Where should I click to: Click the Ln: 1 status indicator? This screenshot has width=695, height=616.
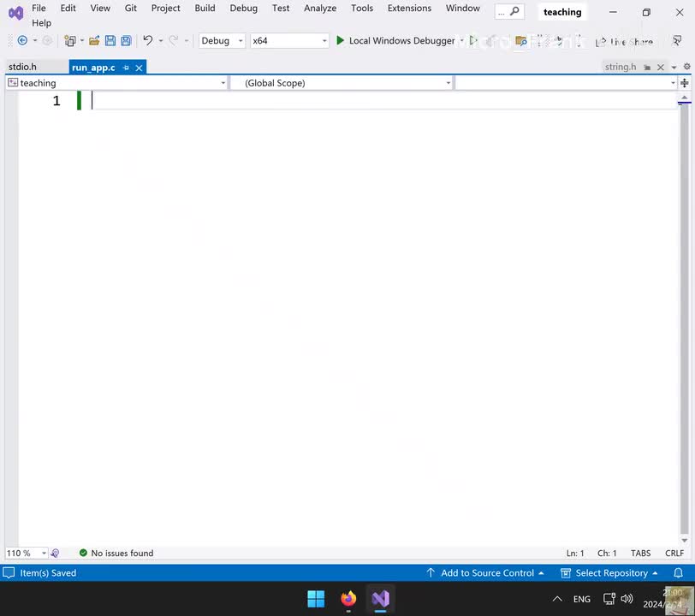[575, 553]
